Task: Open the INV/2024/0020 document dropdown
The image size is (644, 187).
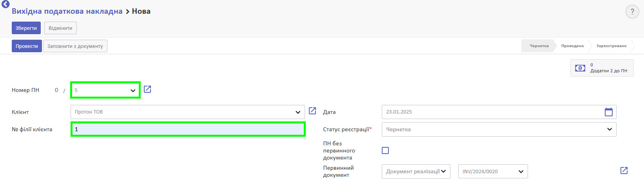Action: pos(493,171)
